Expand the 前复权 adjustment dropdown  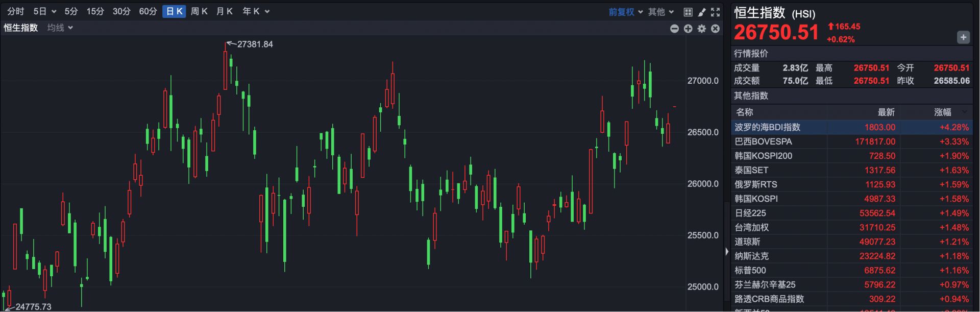(x=625, y=12)
